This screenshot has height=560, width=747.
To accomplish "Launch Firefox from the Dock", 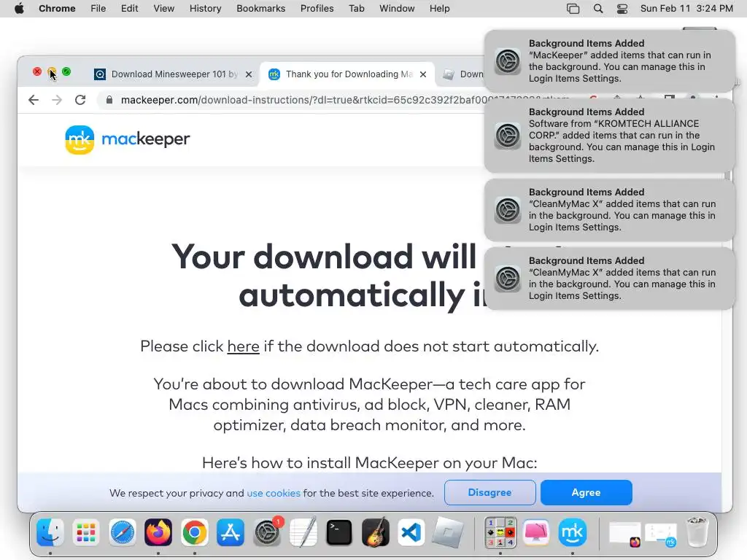I will [x=158, y=532].
